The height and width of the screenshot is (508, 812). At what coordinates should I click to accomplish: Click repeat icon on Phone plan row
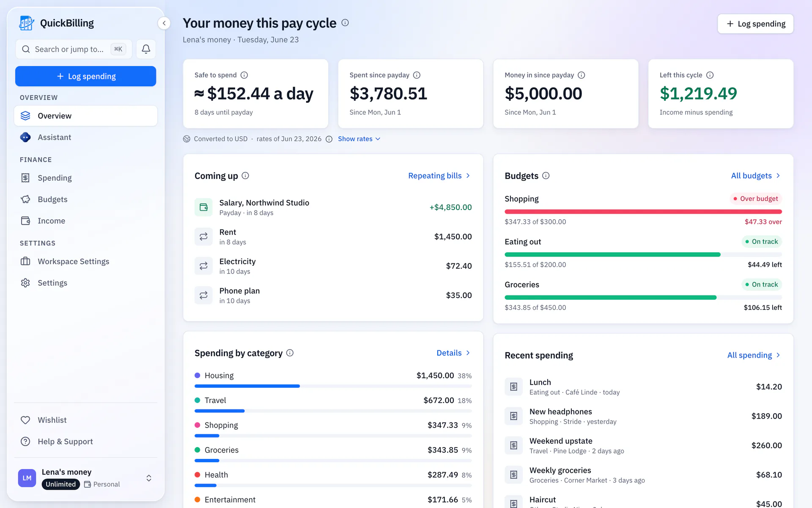click(x=203, y=295)
